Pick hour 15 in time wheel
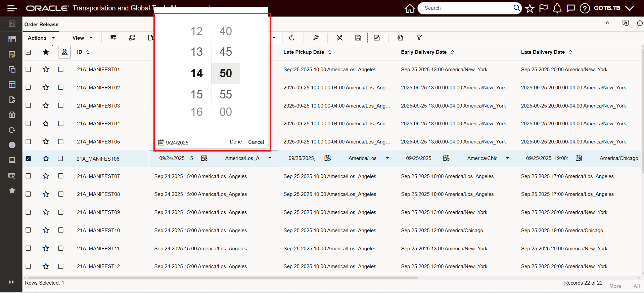Screen dimensions: 644x293 (x=197, y=94)
